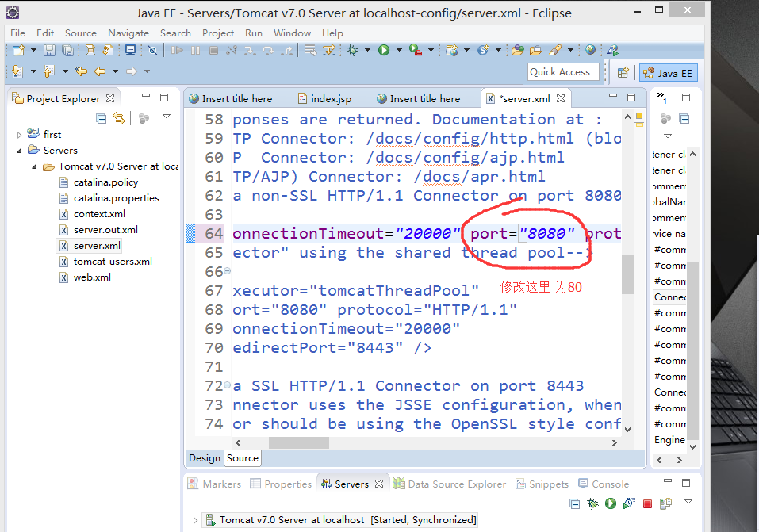Click the new server-project toolbar icon
The height and width of the screenshot is (532, 759).
451,50
